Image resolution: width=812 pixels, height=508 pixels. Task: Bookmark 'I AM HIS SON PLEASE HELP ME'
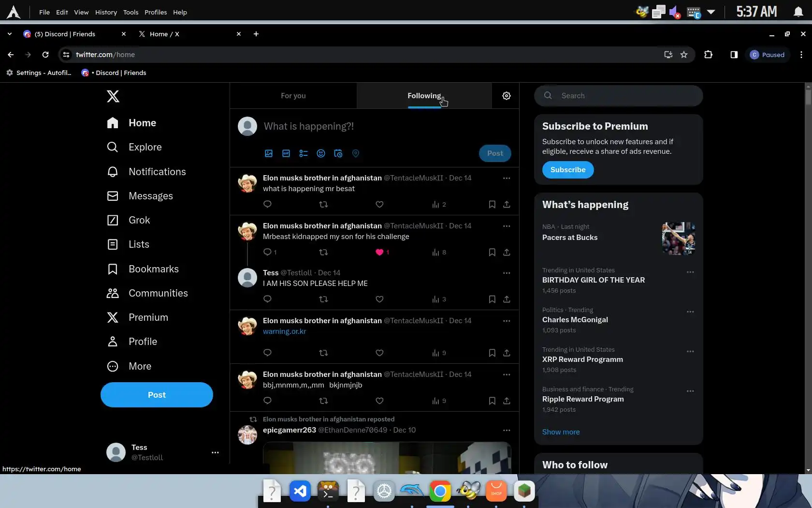[492, 299]
